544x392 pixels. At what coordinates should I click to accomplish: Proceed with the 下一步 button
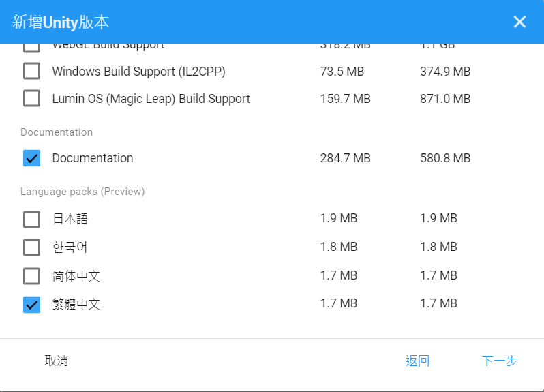click(499, 361)
